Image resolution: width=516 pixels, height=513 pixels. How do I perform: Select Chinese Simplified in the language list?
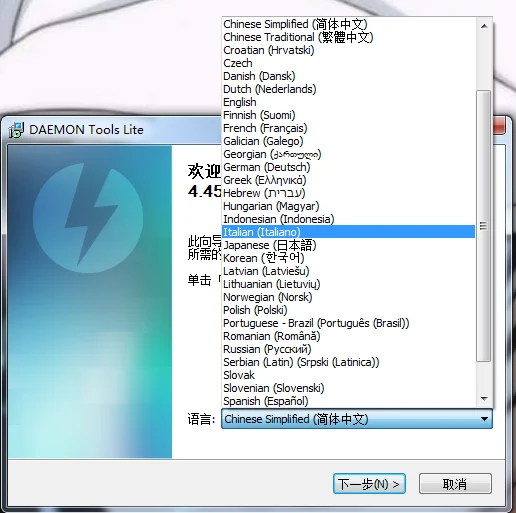[x=348, y=24]
